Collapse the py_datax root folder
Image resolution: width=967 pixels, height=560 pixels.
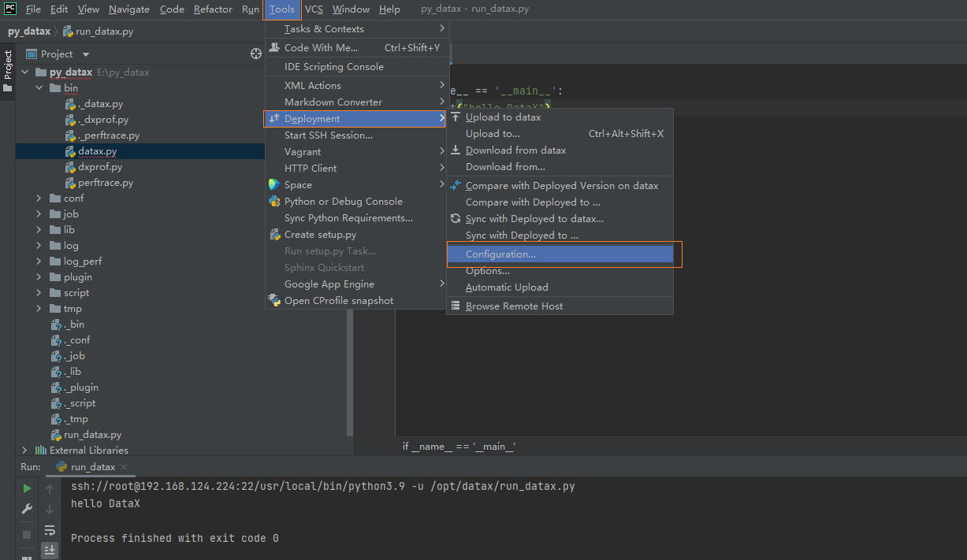coord(25,72)
